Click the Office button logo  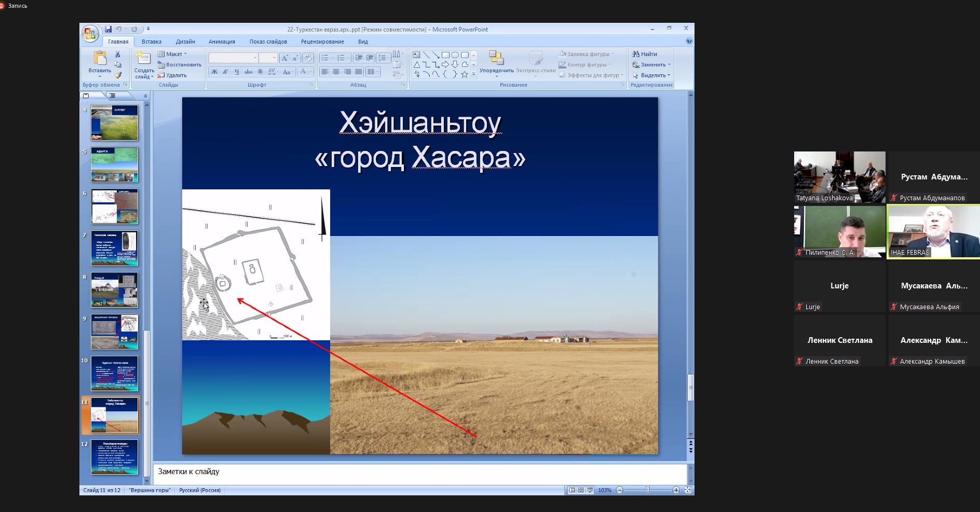(x=90, y=34)
